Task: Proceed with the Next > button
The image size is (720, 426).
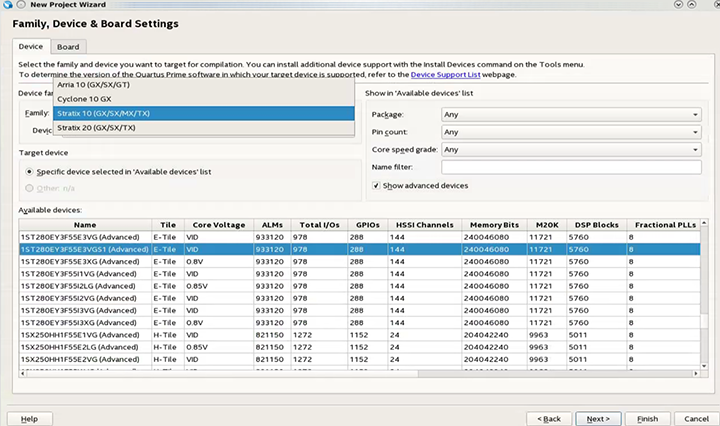Action: coord(598,419)
